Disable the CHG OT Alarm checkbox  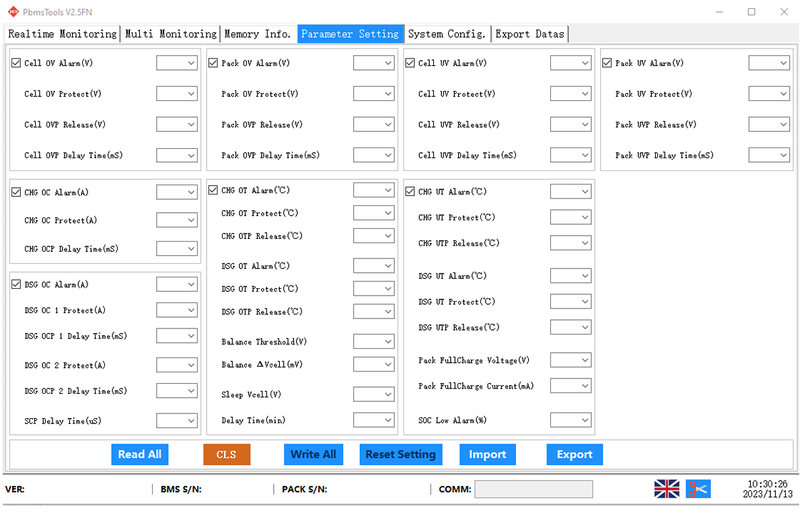(213, 191)
